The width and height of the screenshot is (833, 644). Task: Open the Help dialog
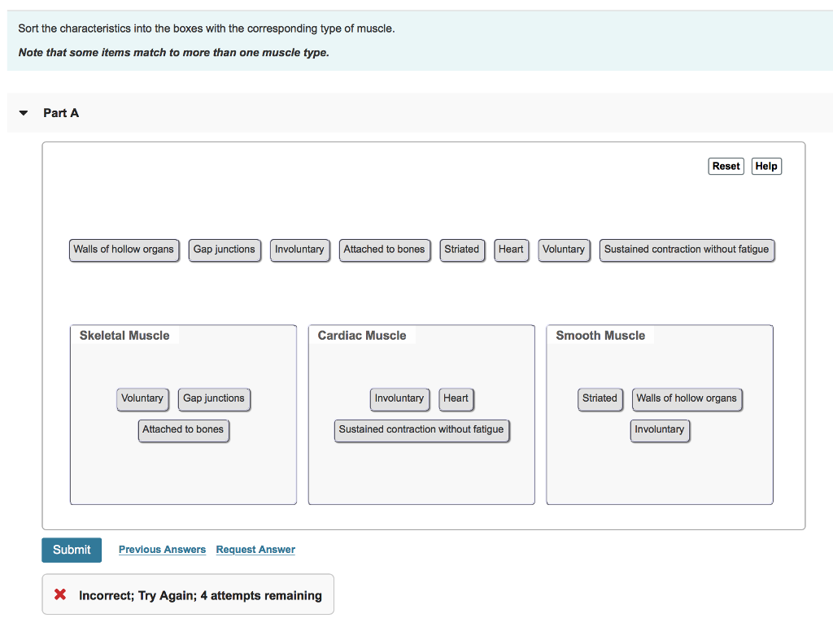tap(765, 166)
